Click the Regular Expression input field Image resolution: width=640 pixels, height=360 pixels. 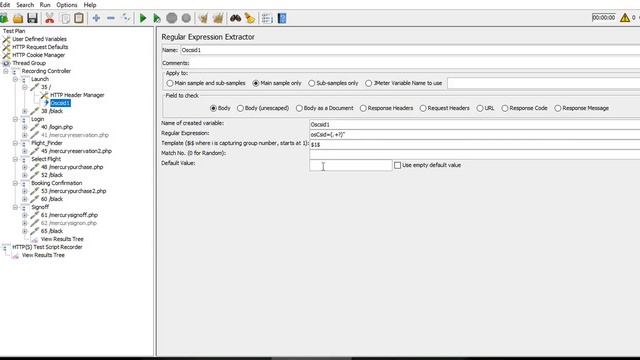click(x=474, y=135)
